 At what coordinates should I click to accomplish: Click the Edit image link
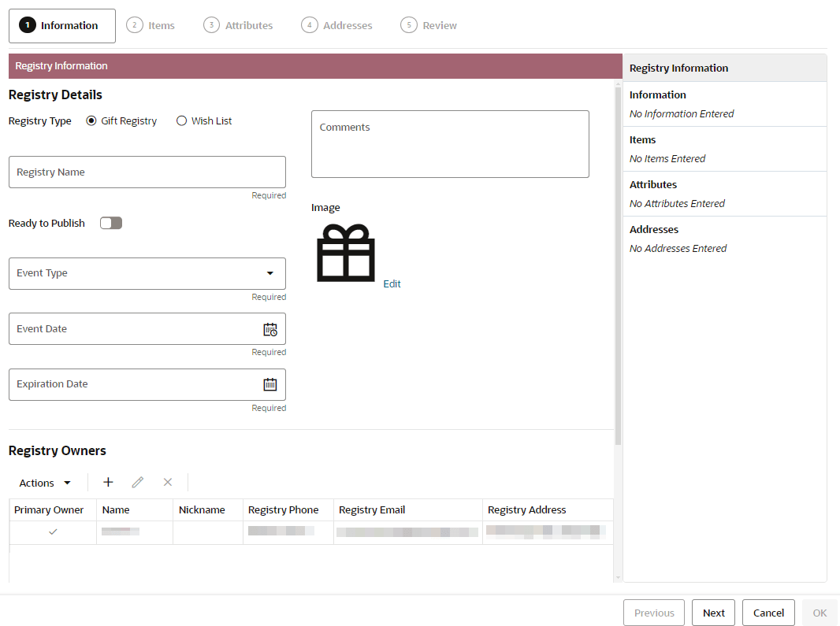[x=392, y=283]
